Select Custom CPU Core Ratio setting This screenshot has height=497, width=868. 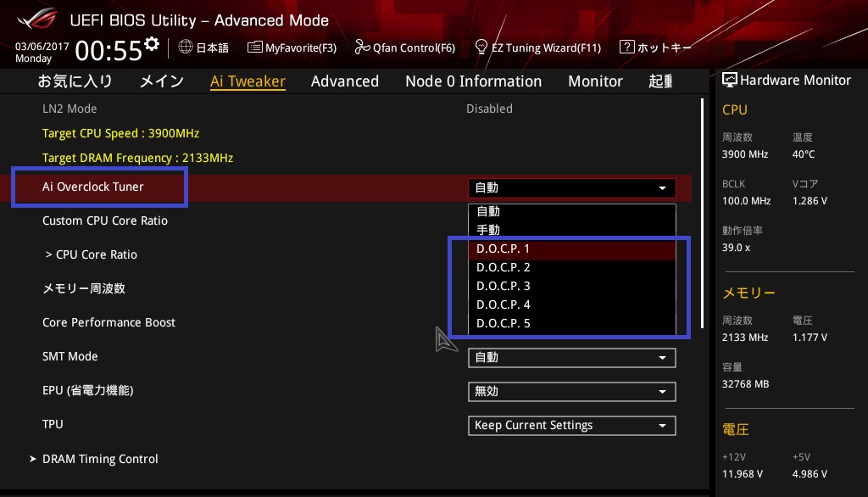pos(105,221)
